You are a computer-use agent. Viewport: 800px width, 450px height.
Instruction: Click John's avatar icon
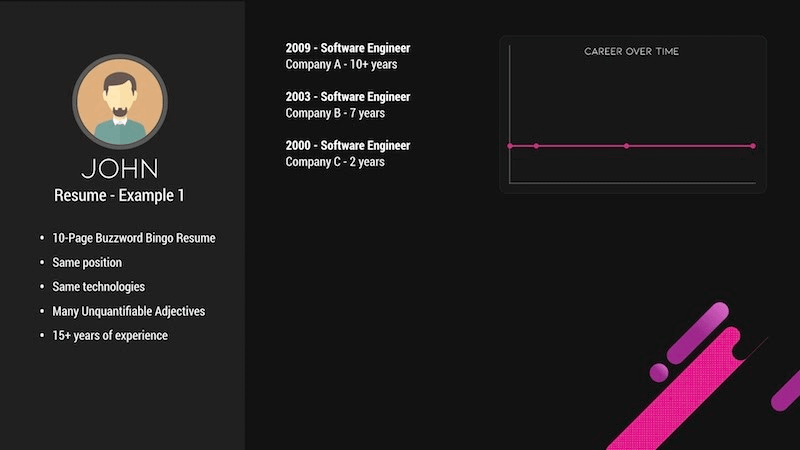(120, 101)
